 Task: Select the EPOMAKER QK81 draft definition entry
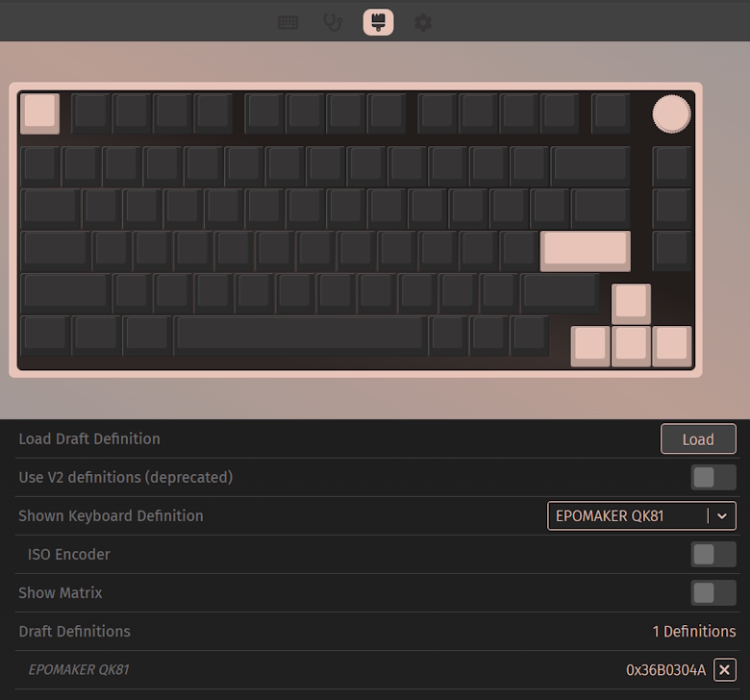click(79, 670)
